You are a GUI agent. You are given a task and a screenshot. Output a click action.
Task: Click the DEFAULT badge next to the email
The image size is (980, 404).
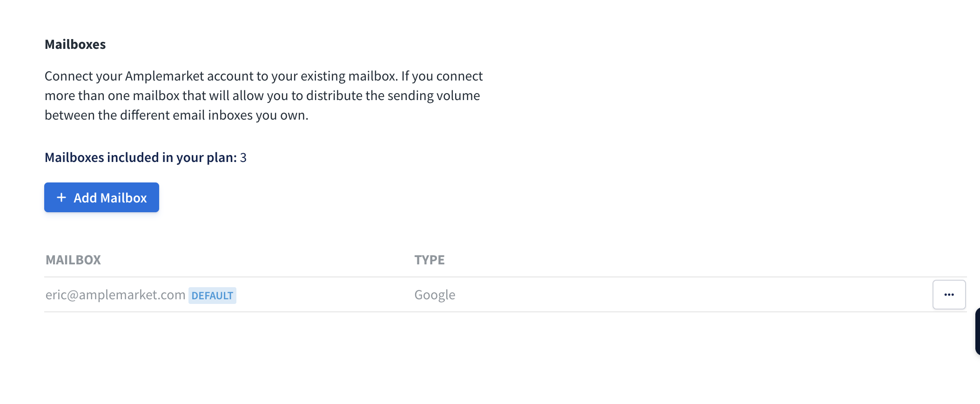click(212, 296)
